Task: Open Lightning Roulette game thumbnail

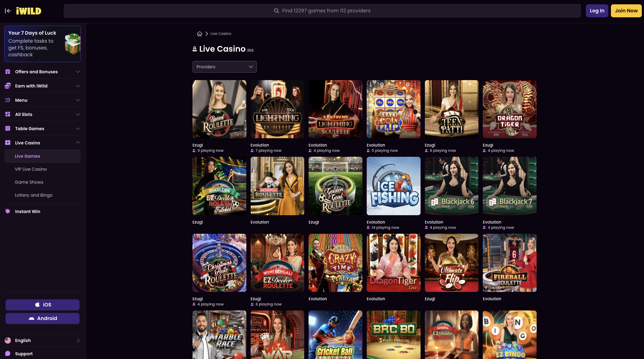Action: click(277, 109)
